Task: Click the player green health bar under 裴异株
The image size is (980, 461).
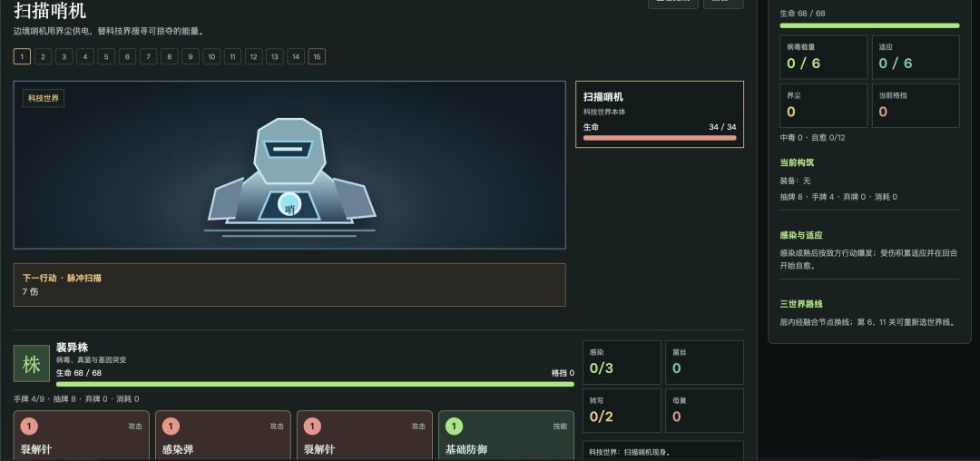Action: click(315, 384)
